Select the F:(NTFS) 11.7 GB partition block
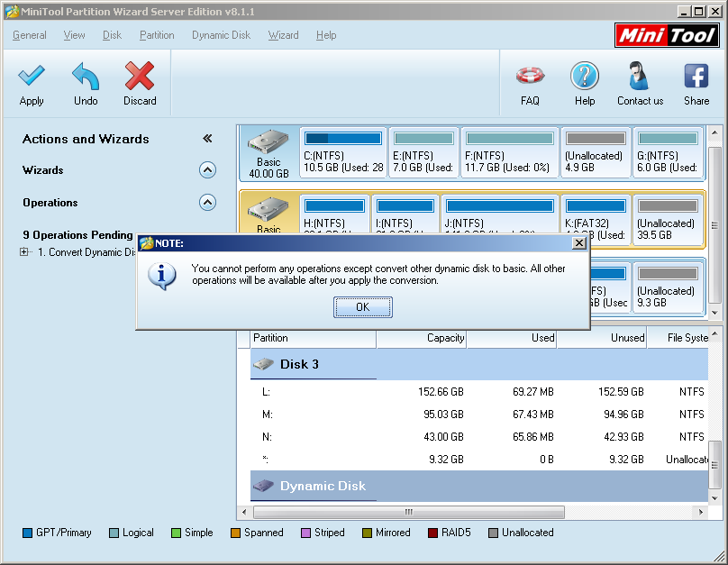Screen dimensions: 728x565 point(509,152)
